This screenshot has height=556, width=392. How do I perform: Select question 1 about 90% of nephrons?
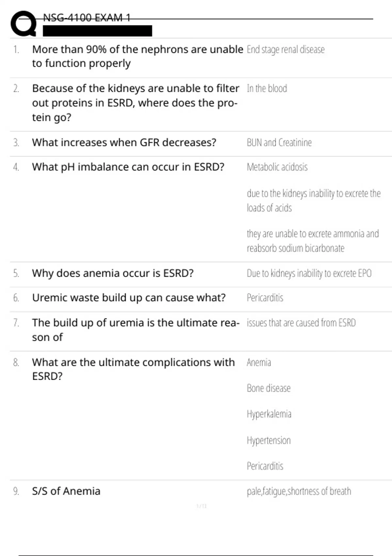click(x=138, y=56)
